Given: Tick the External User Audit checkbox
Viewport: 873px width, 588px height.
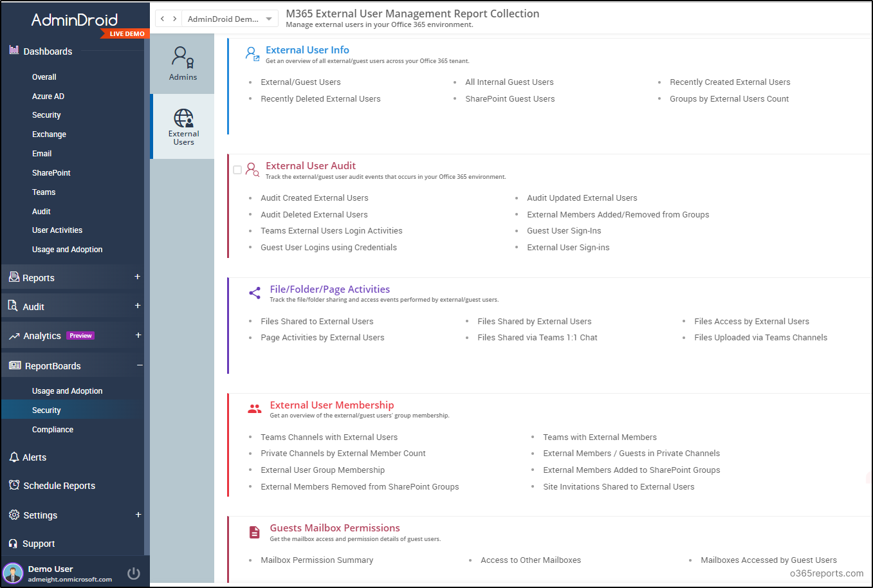Looking at the screenshot, I should pos(237,170).
